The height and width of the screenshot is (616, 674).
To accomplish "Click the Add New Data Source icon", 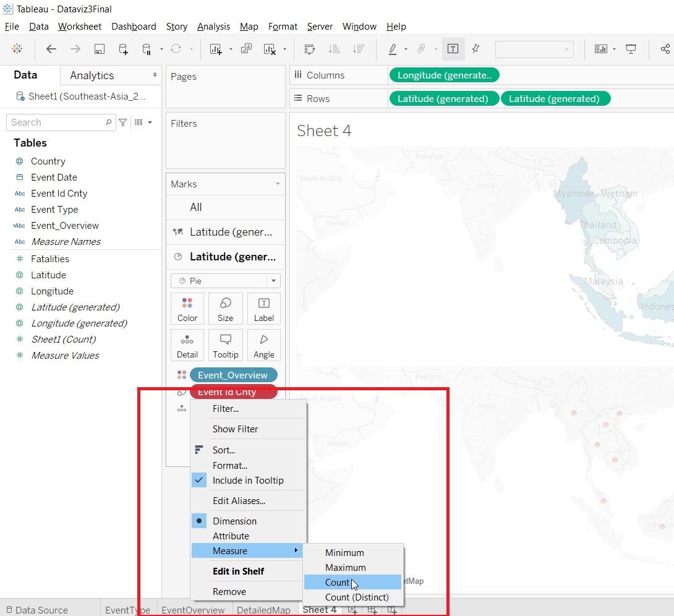I will tap(123, 49).
